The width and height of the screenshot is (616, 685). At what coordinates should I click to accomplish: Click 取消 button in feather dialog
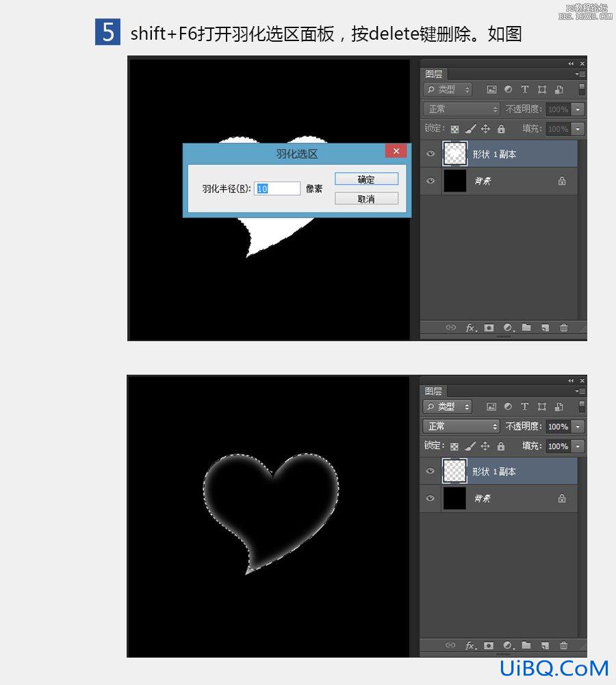point(366,199)
